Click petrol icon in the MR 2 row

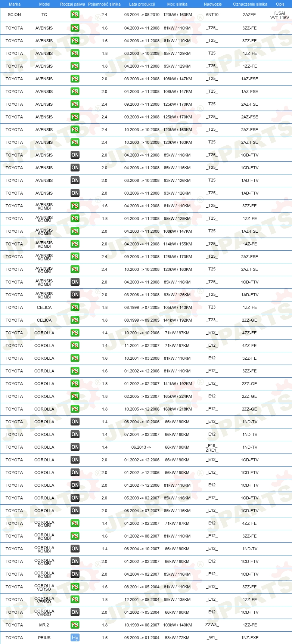pos(75,625)
